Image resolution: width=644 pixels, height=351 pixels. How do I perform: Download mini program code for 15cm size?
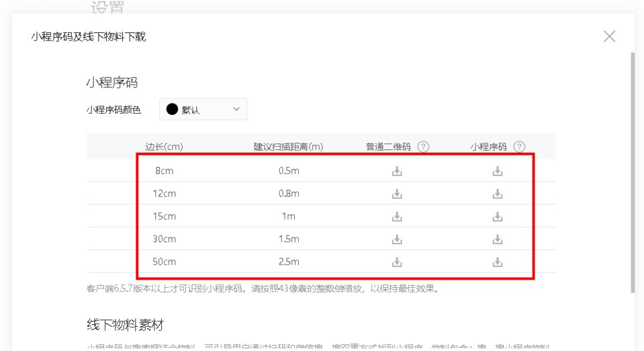tap(497, 217)
